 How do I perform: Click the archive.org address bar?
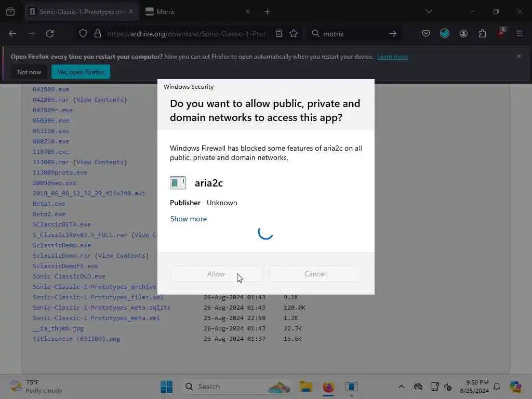(x=188, y=34)
